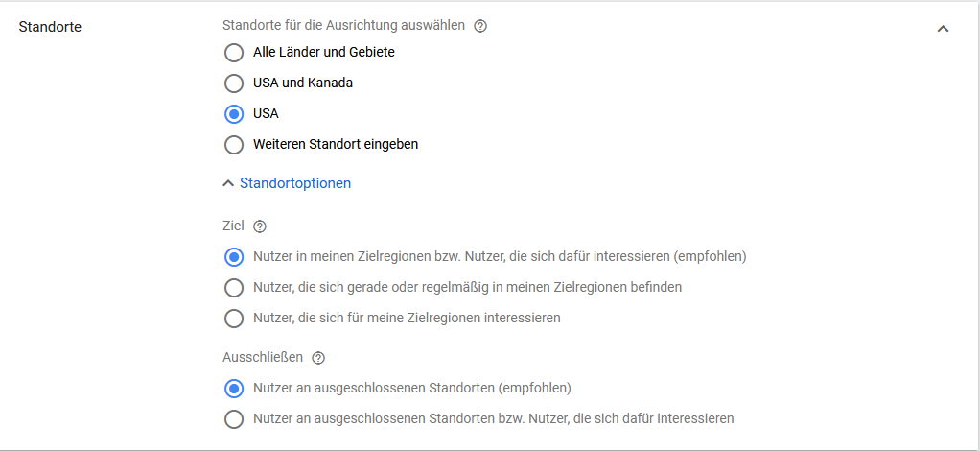The width and height of the screenshot is (980, 451).
Task: Click the Standorte für die Ausrichtung auswählen text
Action: (x=343, y=25)
